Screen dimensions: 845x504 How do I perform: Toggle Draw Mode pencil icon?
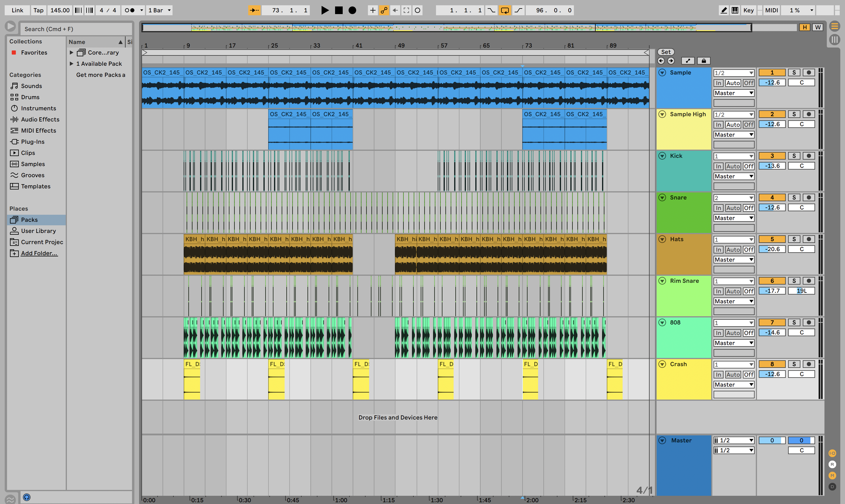click(724, 10)
